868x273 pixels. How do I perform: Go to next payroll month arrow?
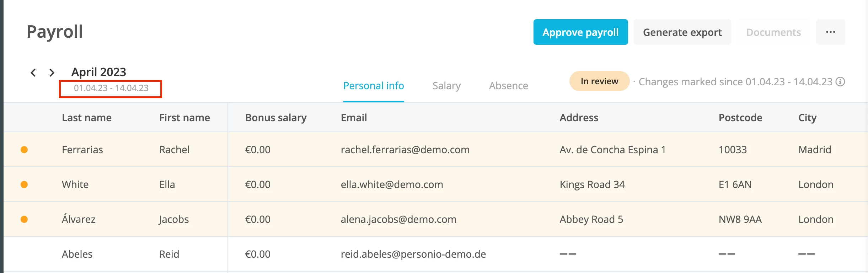point(52,73)
